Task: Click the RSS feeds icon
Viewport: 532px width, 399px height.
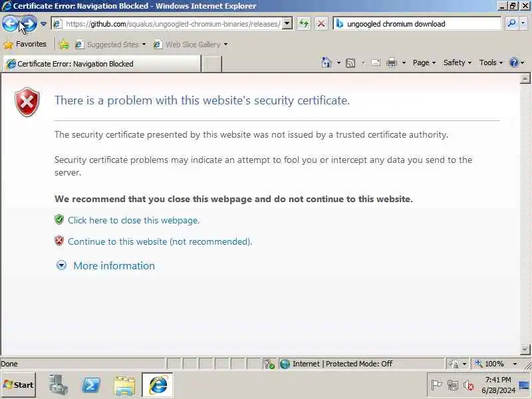Action: (x=350, y=63)
